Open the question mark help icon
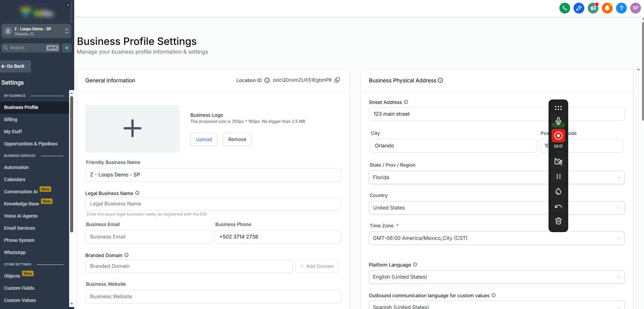This screenshot has width=644, height=309. pyautogui.click(x=621, y=8)
